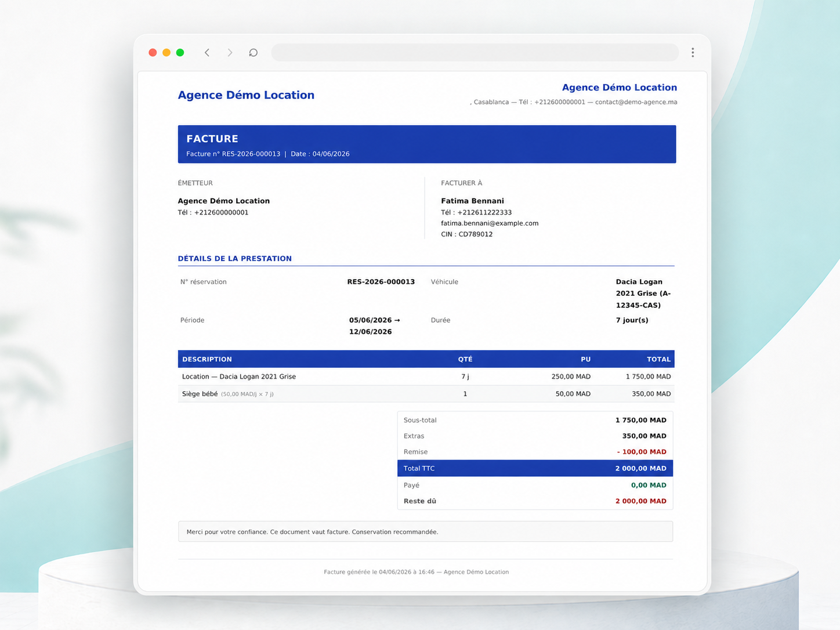Click CIN : CD789012
The width and height of the screenshot is (840, 630).
pyautogui.click(x=467, y=234)
